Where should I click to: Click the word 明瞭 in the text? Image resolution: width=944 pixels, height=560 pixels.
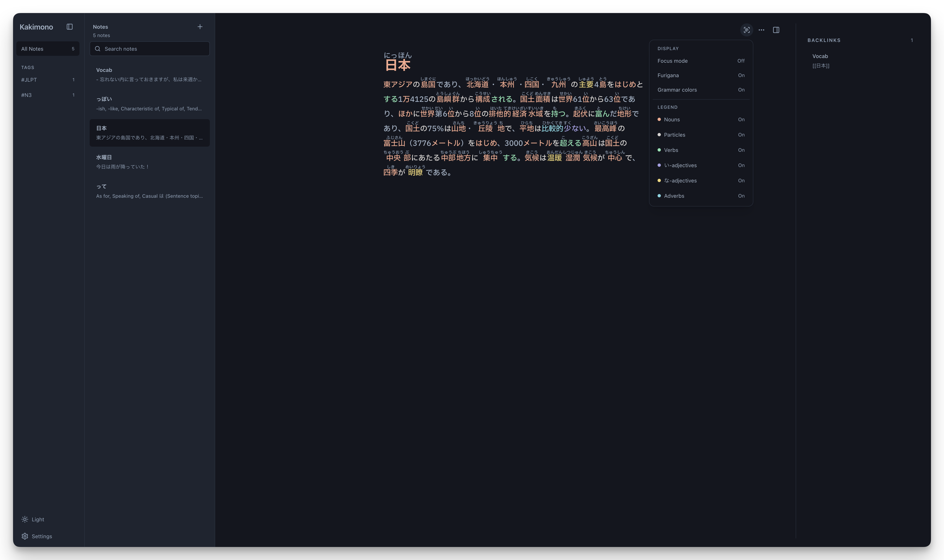click(415, 172)
